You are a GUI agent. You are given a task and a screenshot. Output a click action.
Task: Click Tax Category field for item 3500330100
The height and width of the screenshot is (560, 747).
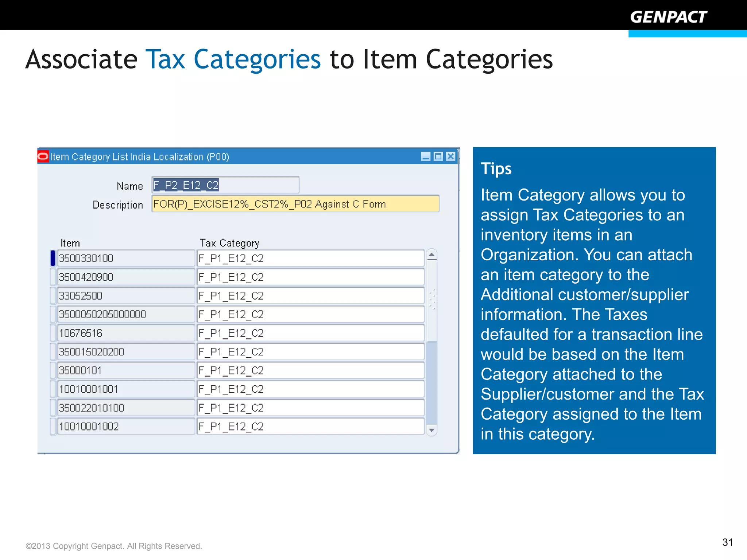tap(311, 258)
